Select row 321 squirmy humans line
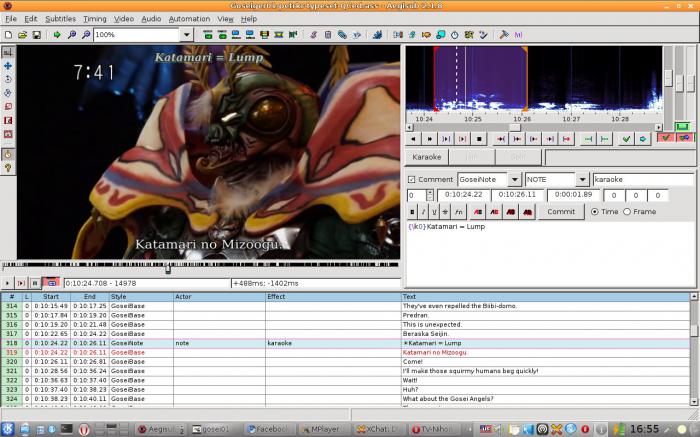 tap(346, 371)
